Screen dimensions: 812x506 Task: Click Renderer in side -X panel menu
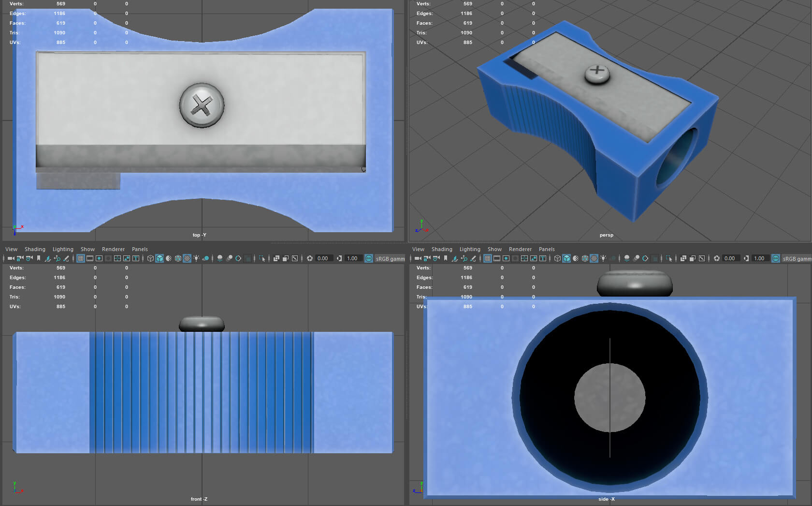(x=520, y=249)
